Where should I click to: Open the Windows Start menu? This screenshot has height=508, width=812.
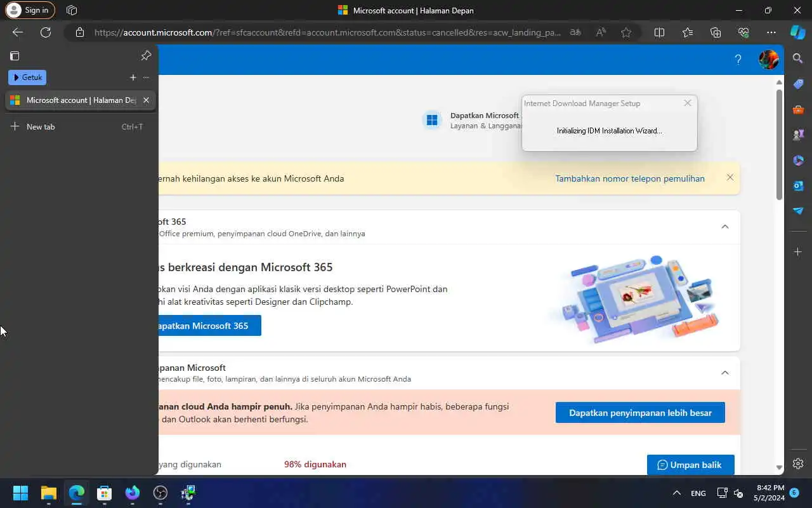point(20,493)
